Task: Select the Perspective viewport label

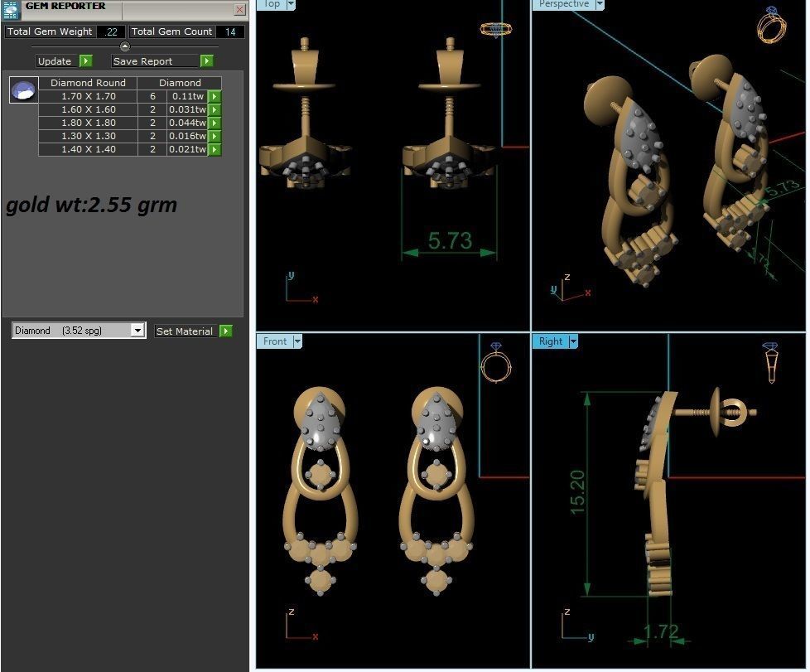Action: point(563,4)
